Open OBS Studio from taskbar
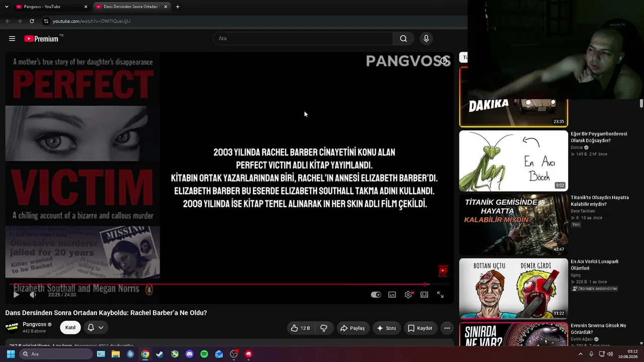 [233, 354]
